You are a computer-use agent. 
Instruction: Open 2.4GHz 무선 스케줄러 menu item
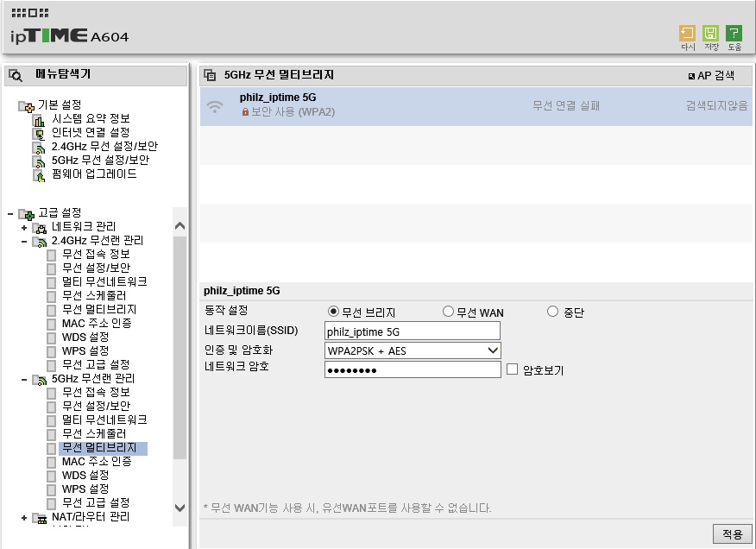click(x=94, y=295)
